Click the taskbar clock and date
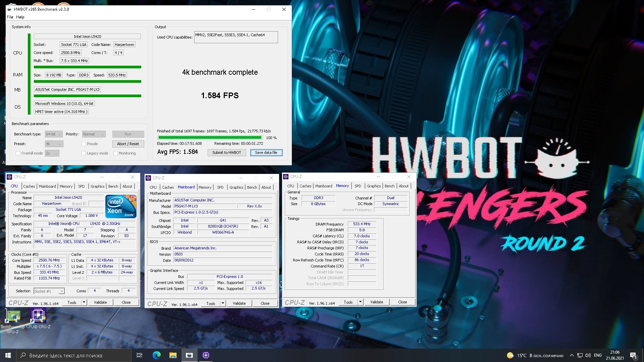The image size is (644, 362). (x=615, y=355)
